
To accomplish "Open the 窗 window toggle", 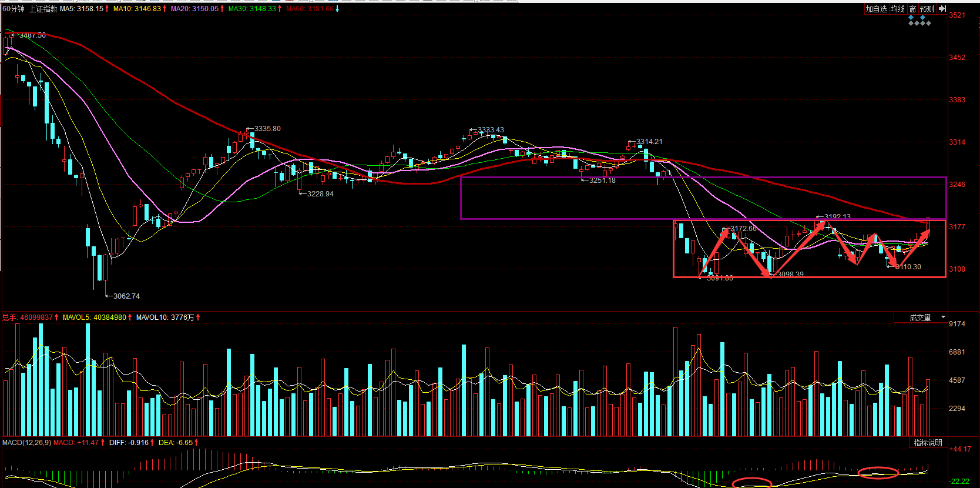I will pos(912,9).
